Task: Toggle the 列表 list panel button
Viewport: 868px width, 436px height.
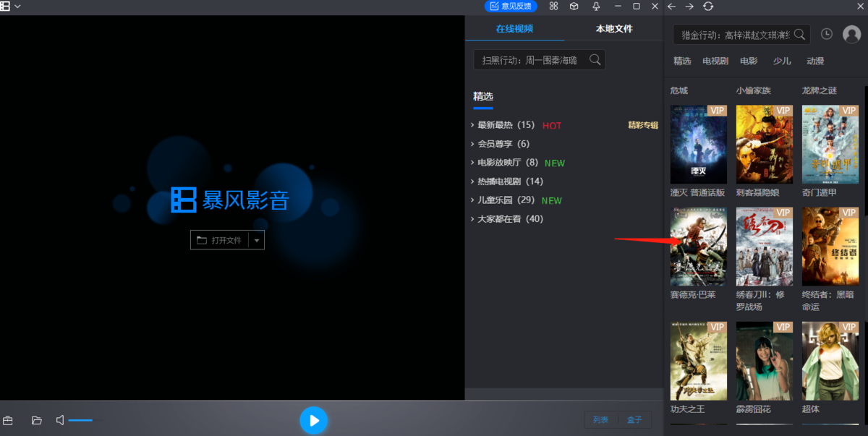Action: click(600, 419)
